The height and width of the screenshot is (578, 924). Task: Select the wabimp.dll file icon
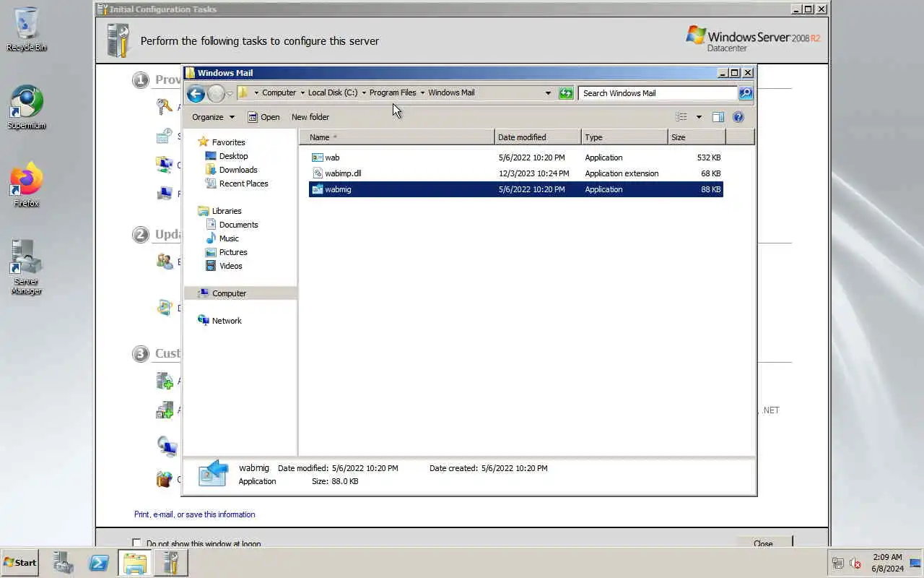click(317, 173)
